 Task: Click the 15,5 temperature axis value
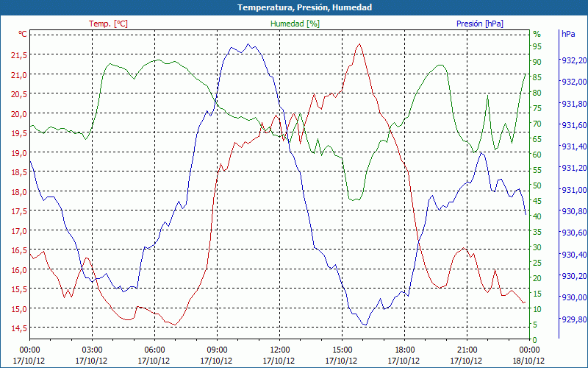coord(19,289)
